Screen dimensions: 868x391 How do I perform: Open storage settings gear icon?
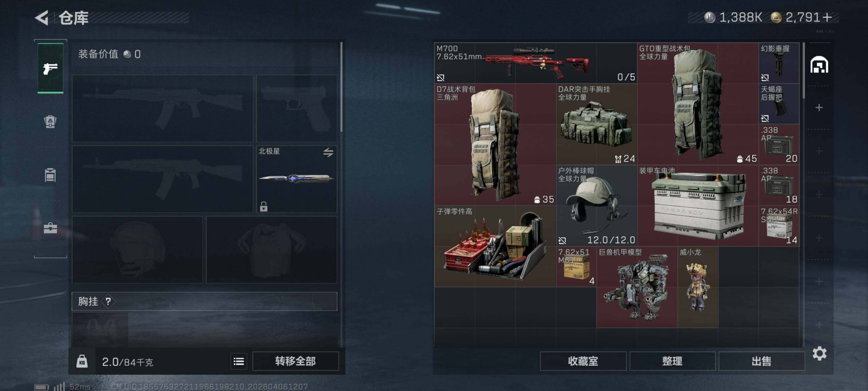click(x=819, y=353)
